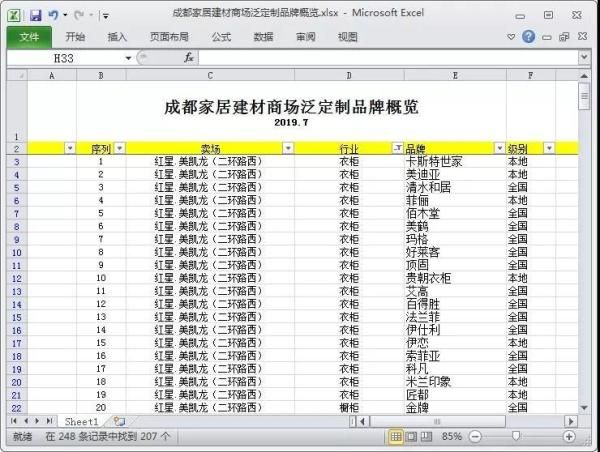The width and height of the screenshot is (600, 452).
Task: Jump to first sheet navigation arrow
Action: pos(12,422)
